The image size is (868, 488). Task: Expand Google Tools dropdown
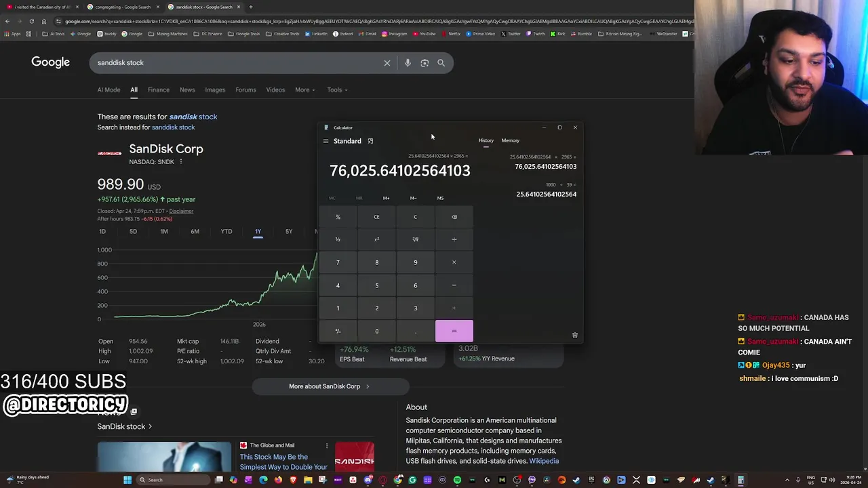click(337, 89)
